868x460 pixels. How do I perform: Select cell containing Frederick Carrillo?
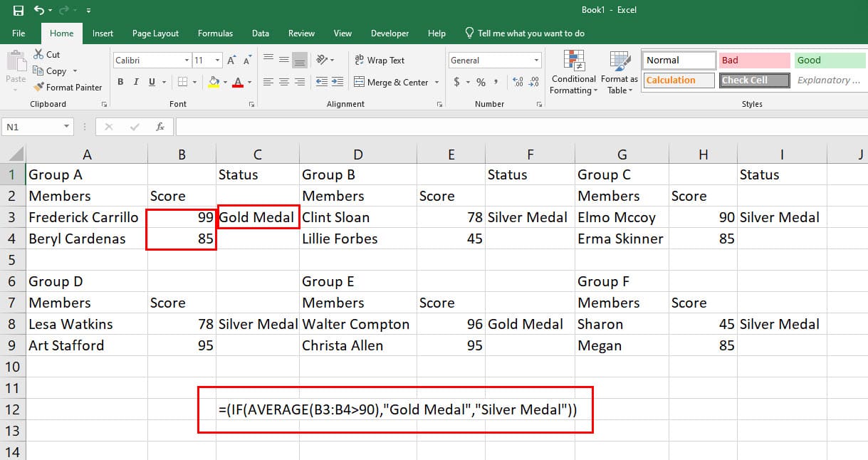coord(87,217)
